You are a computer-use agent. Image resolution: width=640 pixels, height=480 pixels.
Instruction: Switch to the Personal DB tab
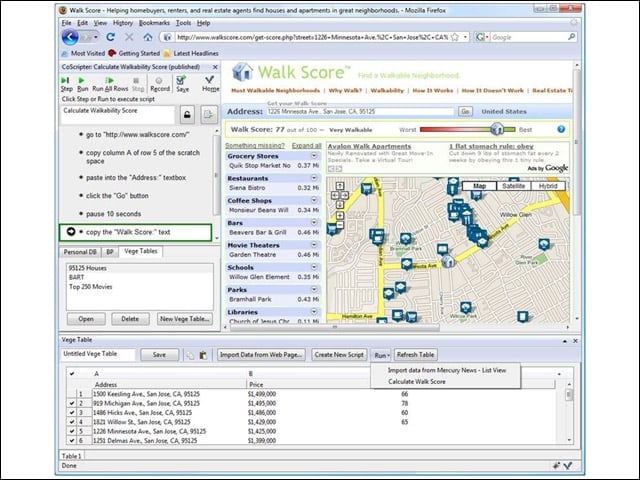coord(80,252)
